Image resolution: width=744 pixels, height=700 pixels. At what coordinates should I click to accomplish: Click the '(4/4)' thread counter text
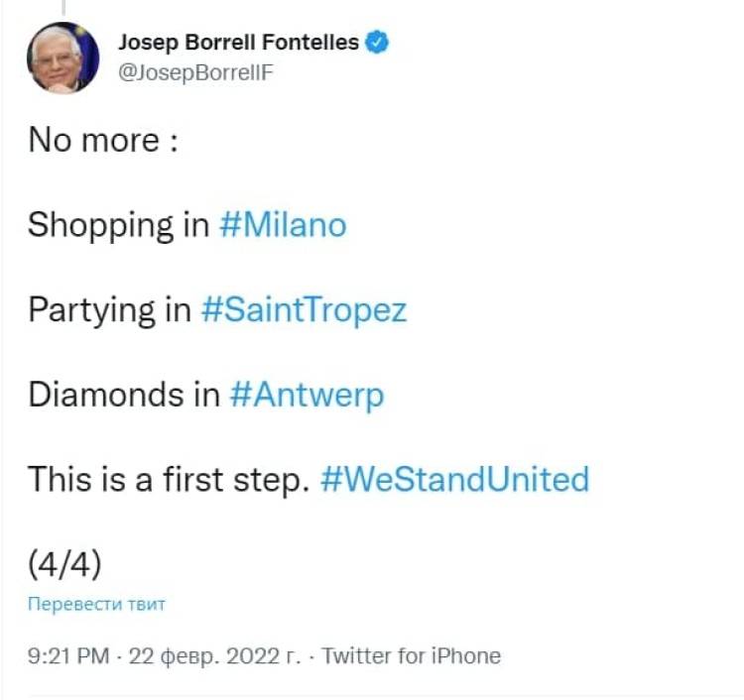tap(64, 563)
